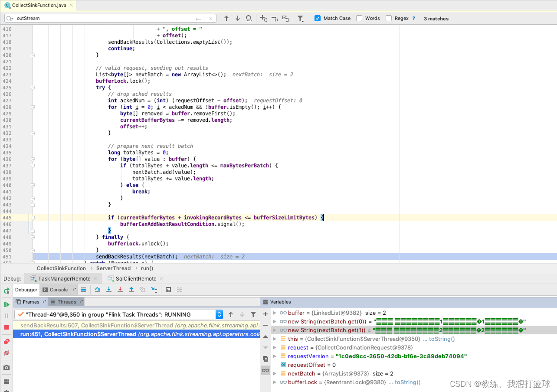
Task: Mute all breakpoints
Action: pos(7,353)
